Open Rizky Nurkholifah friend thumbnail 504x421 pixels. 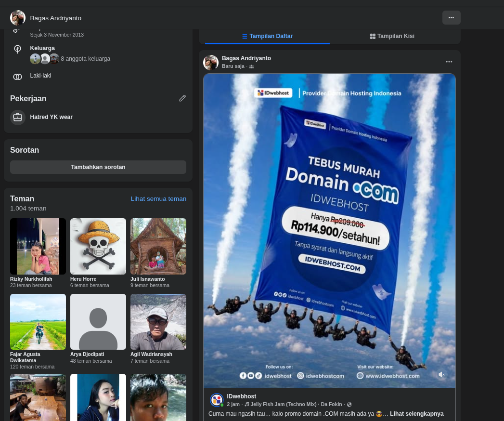click(38, 246)
